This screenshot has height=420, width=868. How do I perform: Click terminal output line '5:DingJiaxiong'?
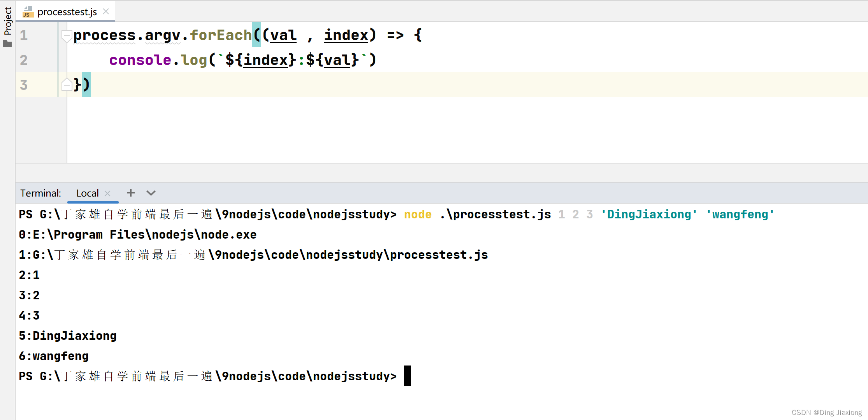pyautogui.click(x=68, y=336)
